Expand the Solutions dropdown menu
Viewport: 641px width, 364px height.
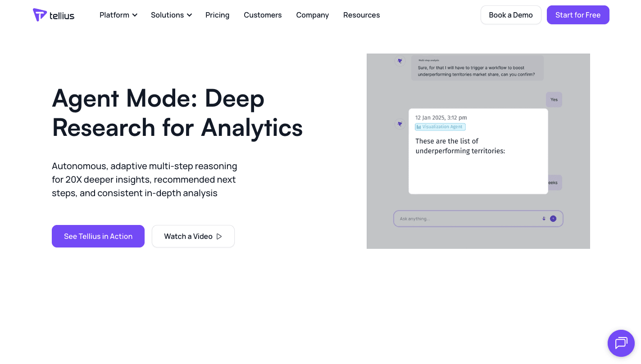(x=171, y=15)
